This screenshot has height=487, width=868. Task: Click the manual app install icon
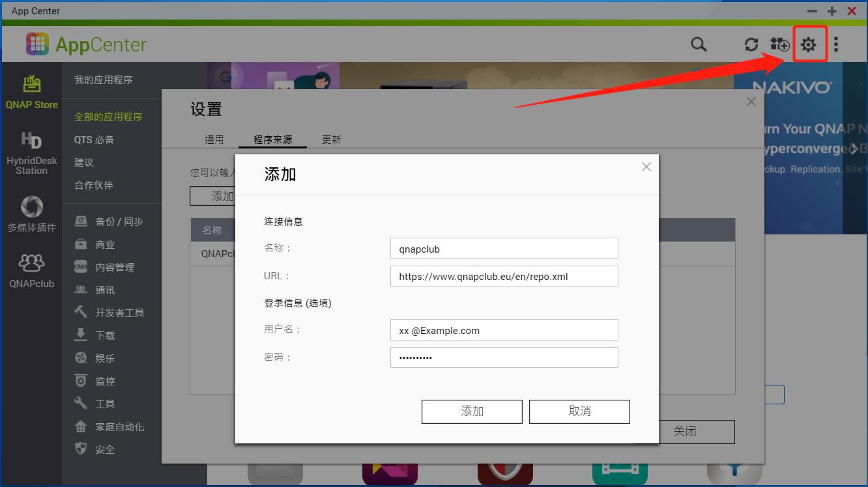[x=779, y=44]
